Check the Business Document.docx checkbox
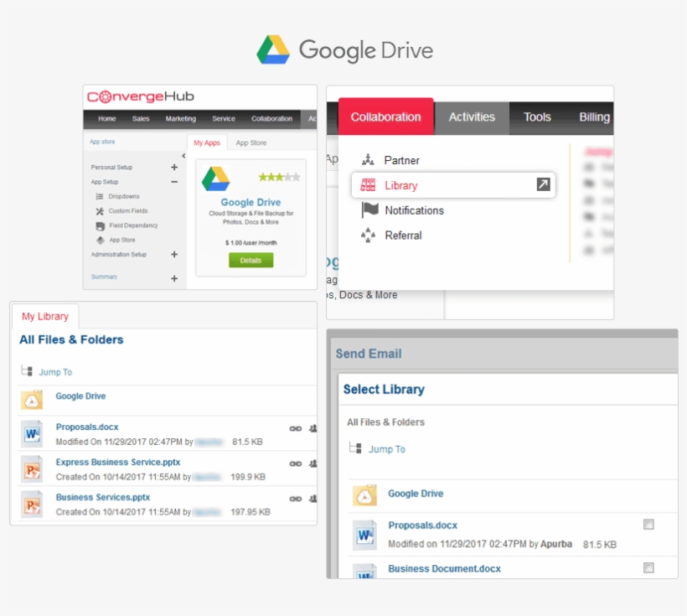Screen dimensions: 687x616 click(649, 567)
